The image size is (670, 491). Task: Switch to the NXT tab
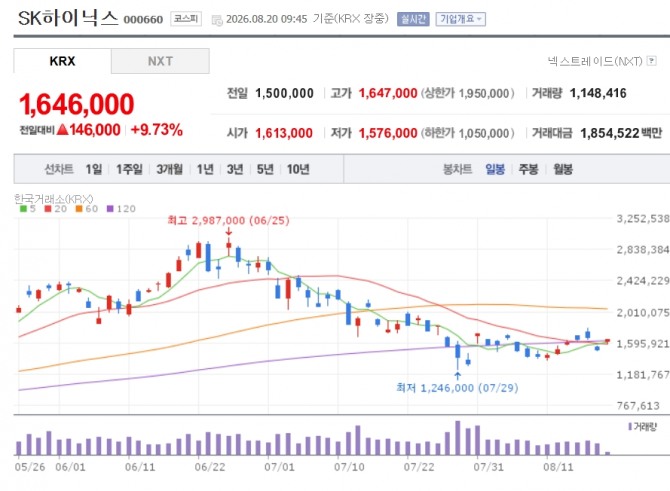[160, 61]
